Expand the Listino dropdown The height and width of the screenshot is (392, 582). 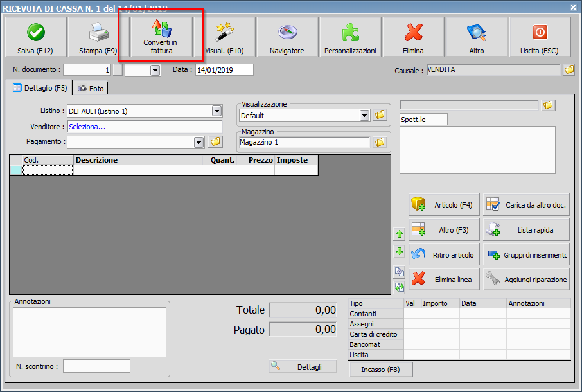point(216,111)
